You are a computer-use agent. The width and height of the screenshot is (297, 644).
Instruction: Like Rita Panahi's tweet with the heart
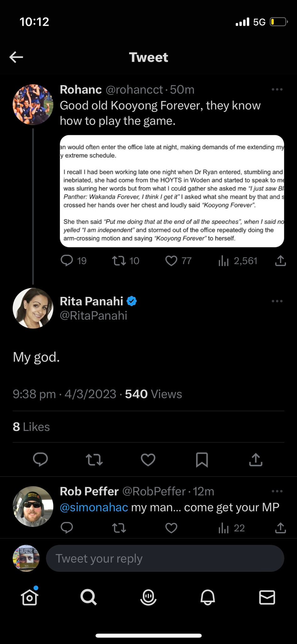coord(148,460)
